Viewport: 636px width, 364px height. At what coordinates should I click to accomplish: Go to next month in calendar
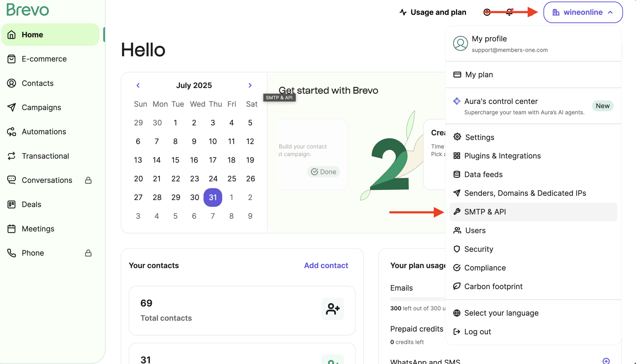point(250,85)
